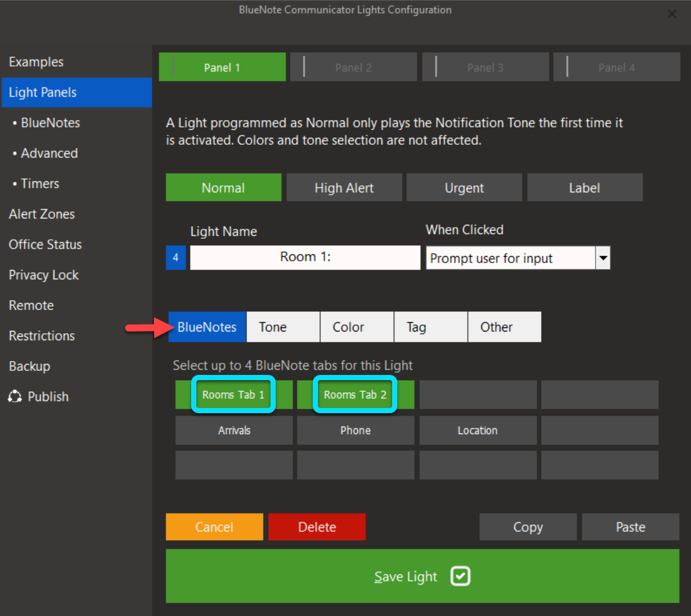Open the Advanced sidebar sub-item
This screenshot has width=691, height=616.
click(x=45, y=153)
